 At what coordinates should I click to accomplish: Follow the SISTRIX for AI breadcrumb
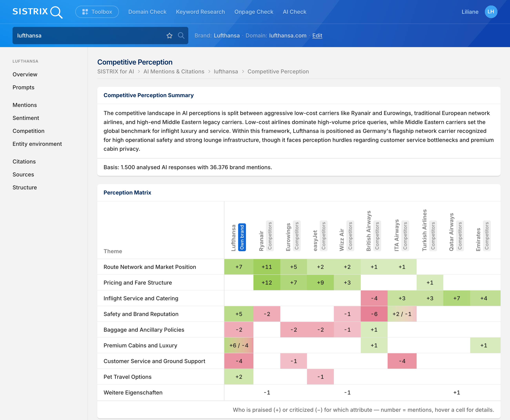[x=116, y=72]
